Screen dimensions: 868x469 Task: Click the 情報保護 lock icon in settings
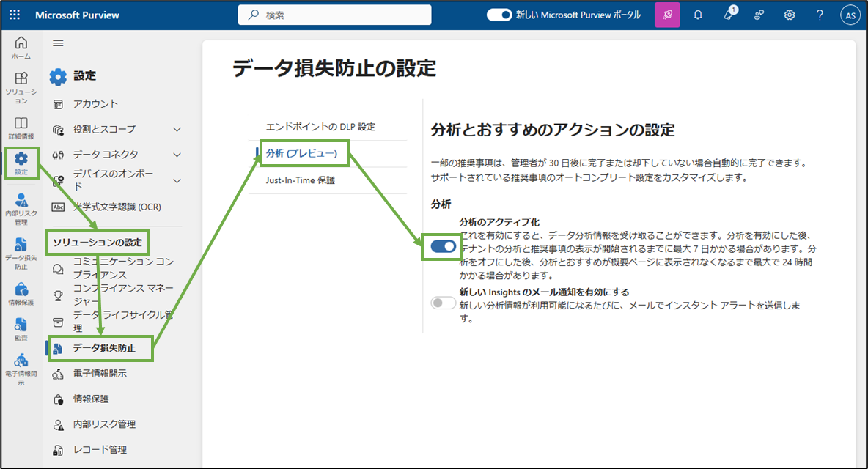click(x=58, y=399)
